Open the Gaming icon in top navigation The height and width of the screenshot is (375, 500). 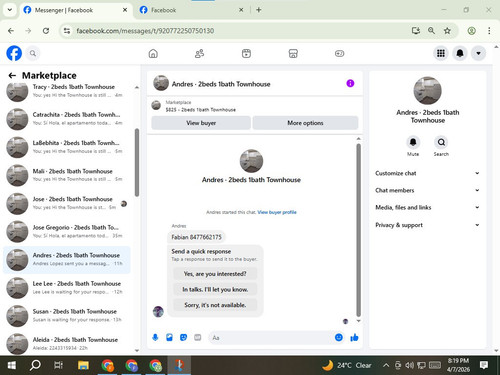coord(339,53)
